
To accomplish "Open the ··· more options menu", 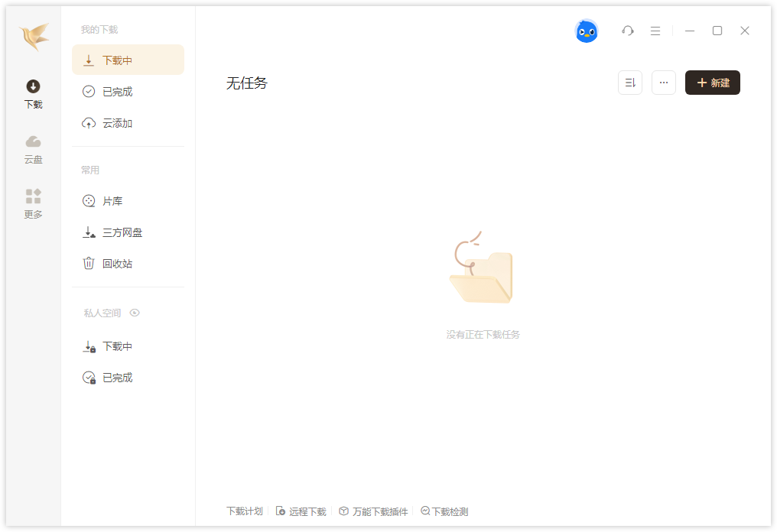I will click(x=663, y=83).
